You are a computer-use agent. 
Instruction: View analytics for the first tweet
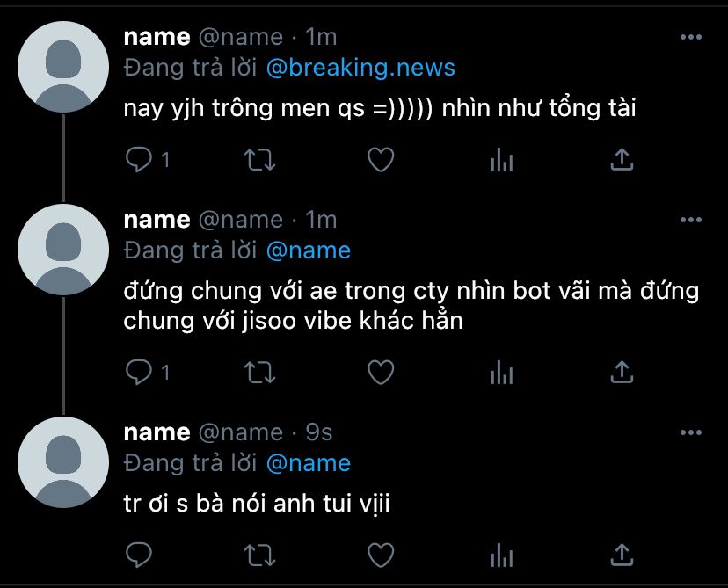tap(501, 160)
